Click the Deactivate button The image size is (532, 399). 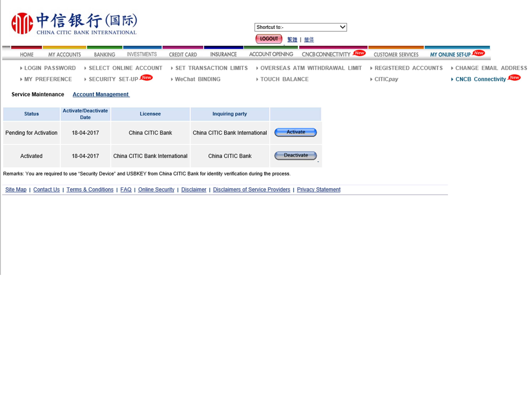coord(296,155)
